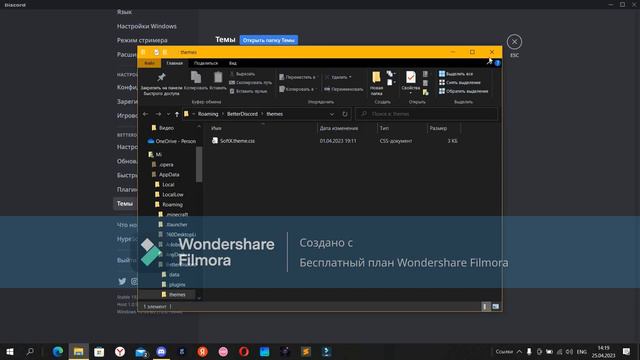640x360 pixels.
Task: Open Discord from the taskbar
Action: [161, 351]
